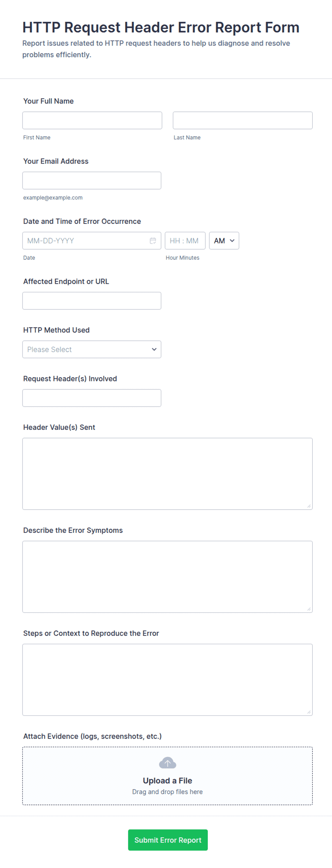Click the email address input box
The height and width of the screenshot is (868, 332).
[x=92, y=180]
